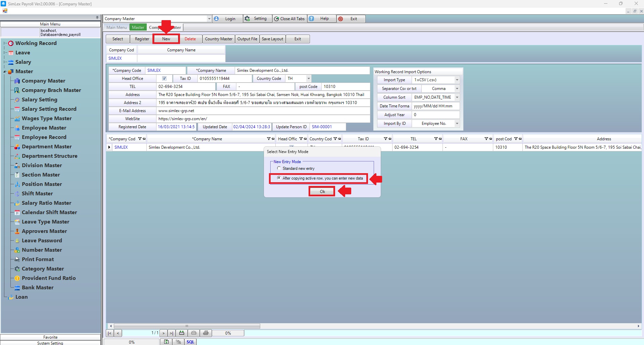Open the Import Type dropdown
Viewport: 644px width, 345px height.
point(457,80)
